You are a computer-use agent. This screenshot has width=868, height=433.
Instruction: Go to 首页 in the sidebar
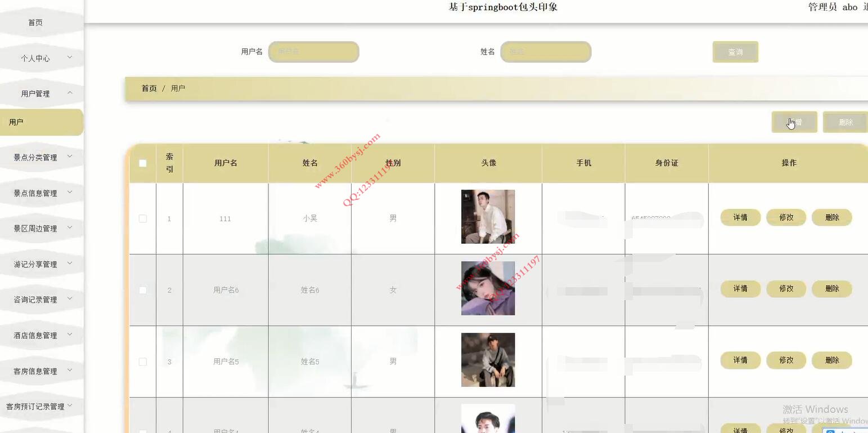(35, 23)
